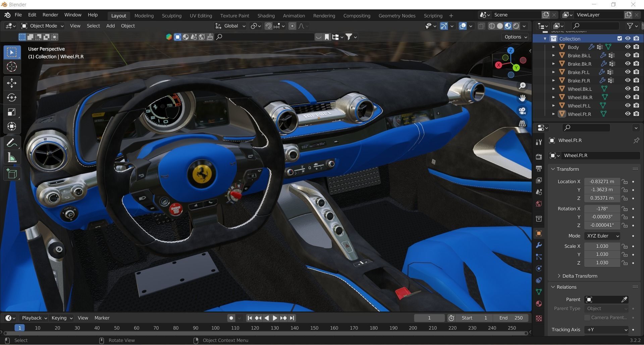The height and width of the screenshot is (345, 644).
Task: Hide Body object with its eye icon
Action: point(628,47)
